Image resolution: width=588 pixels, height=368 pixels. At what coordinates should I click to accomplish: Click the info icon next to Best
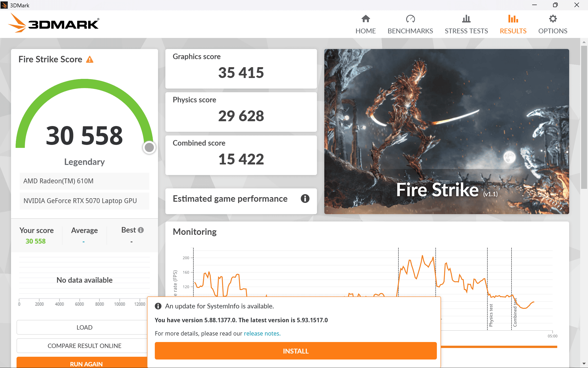(141, 230)
